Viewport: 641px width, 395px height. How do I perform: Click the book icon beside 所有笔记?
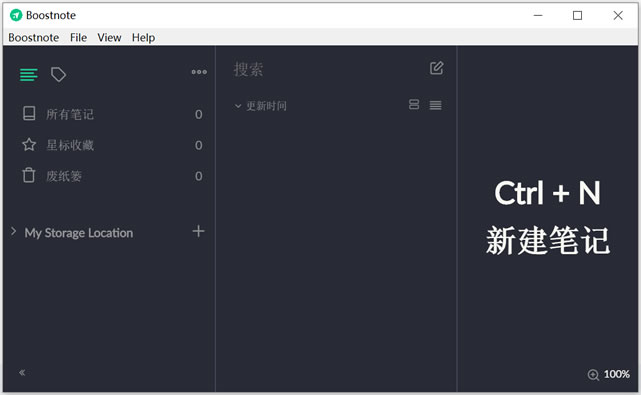point(29,113)
